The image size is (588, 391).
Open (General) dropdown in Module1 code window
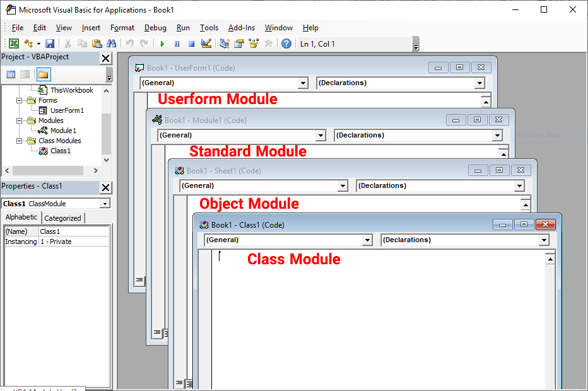[x=320, y=136]
